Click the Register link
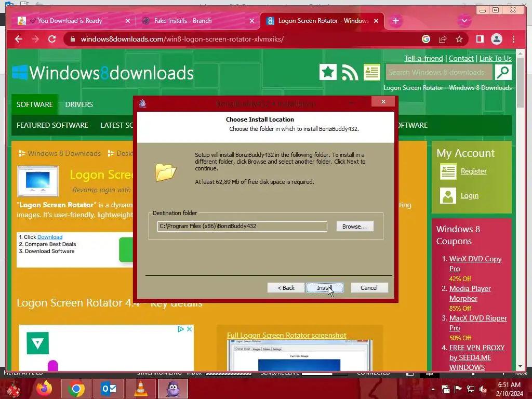This screenshot has height=399, width=532. [x=474, y=171]
